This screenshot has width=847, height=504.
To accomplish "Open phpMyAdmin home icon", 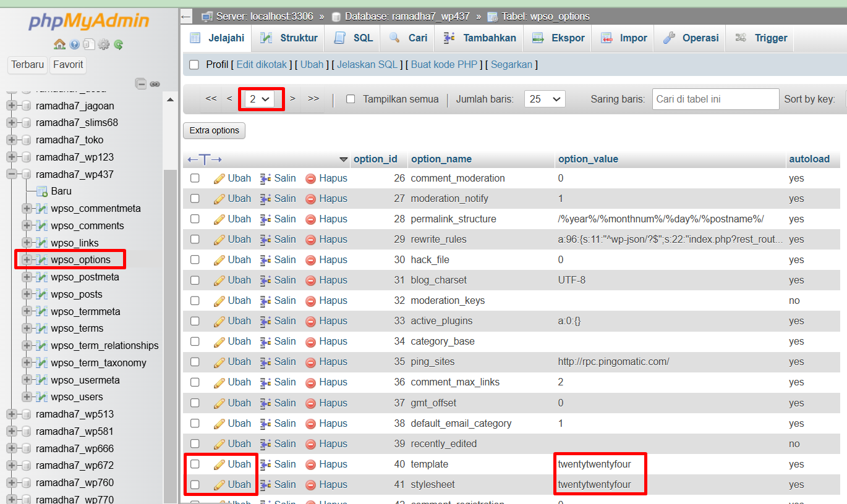I will tap(59, 44).
